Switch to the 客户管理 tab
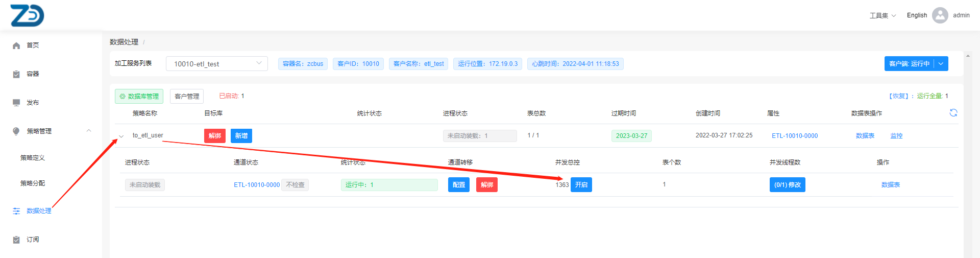The height and width of the screenshot is (258, 980). pyautogui.click(x=187, y=96)
